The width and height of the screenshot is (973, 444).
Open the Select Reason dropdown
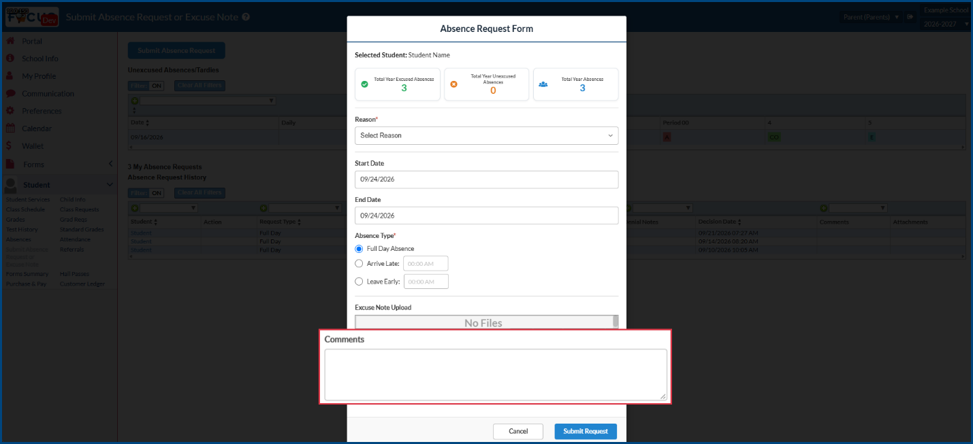click(x=486, y=135)
